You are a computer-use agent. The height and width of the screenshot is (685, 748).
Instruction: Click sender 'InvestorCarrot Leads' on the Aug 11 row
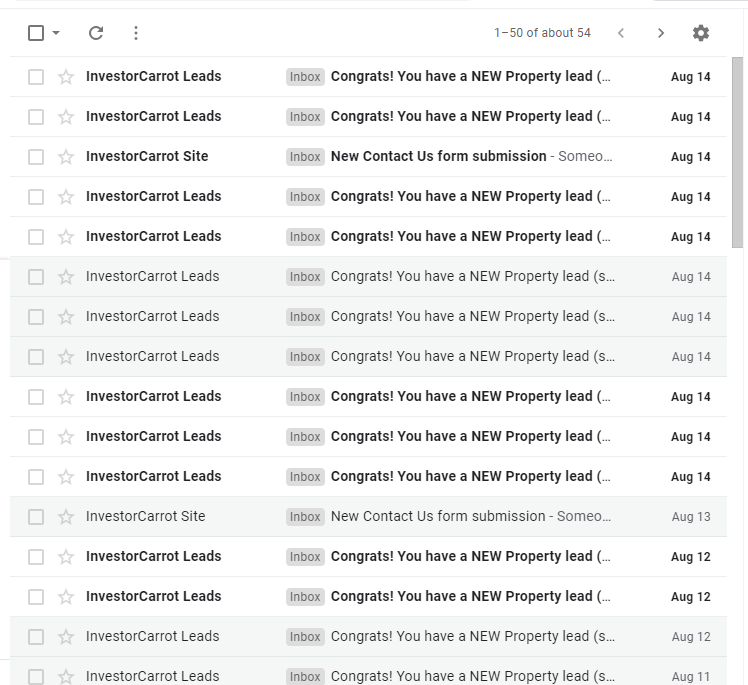[153, 676]
